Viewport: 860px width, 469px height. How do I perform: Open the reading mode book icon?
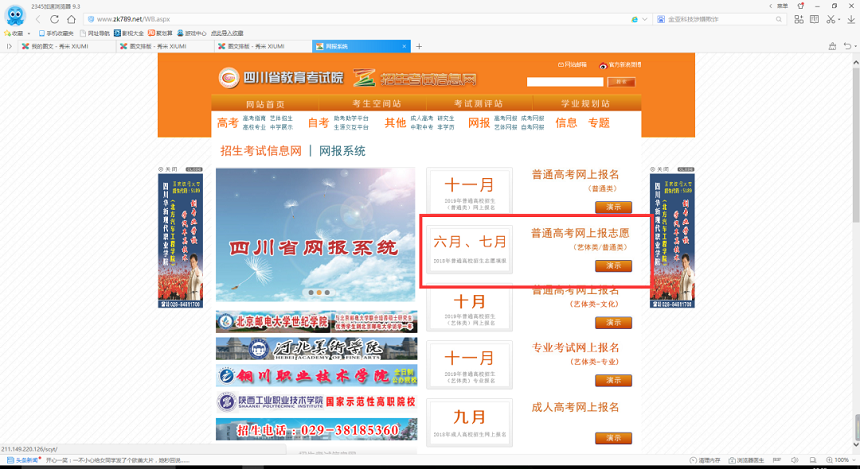point(814,19)
